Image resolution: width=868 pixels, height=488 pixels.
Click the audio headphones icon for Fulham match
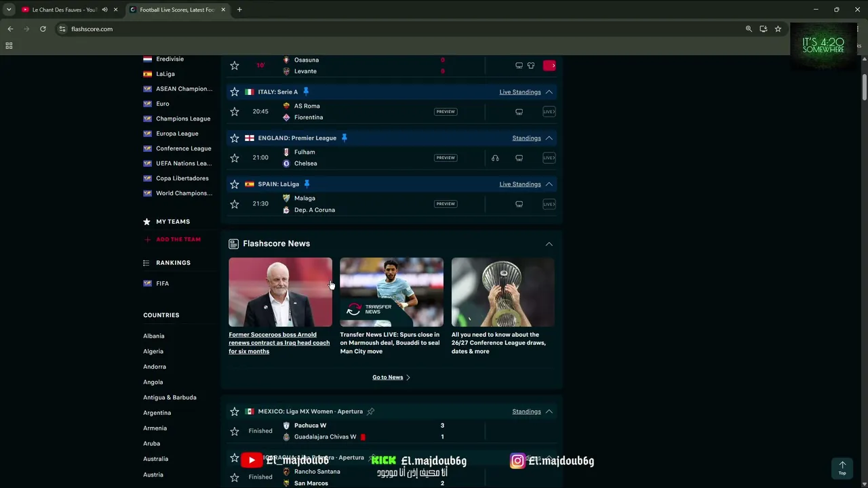(x=495, y=158)
